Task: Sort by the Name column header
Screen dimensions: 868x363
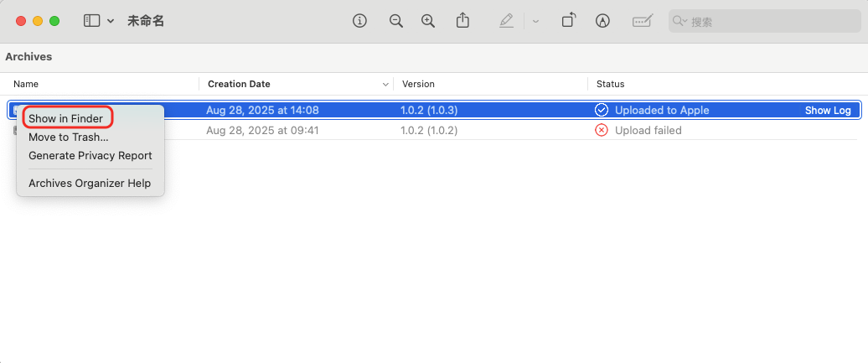Action: (x=26, y=84)
